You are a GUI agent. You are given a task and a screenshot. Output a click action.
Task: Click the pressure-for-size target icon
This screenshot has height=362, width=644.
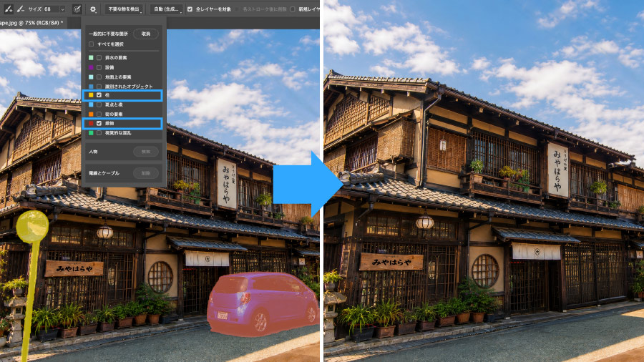77,9
